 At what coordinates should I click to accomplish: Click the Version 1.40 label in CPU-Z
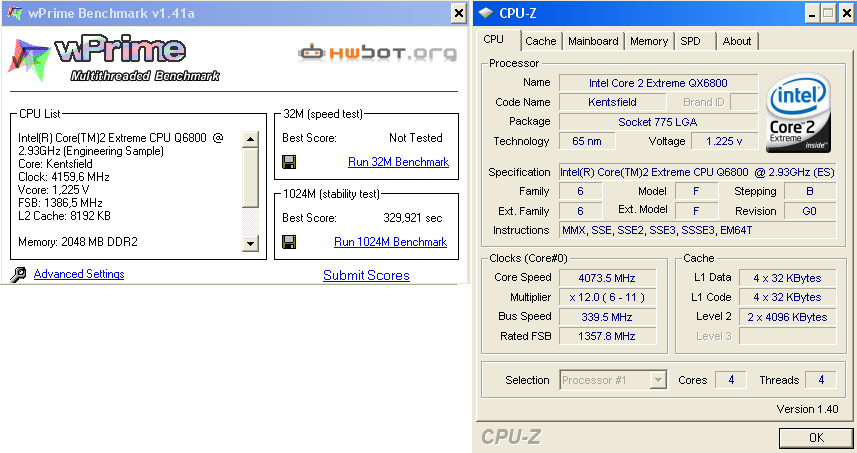tap(807, 409)
